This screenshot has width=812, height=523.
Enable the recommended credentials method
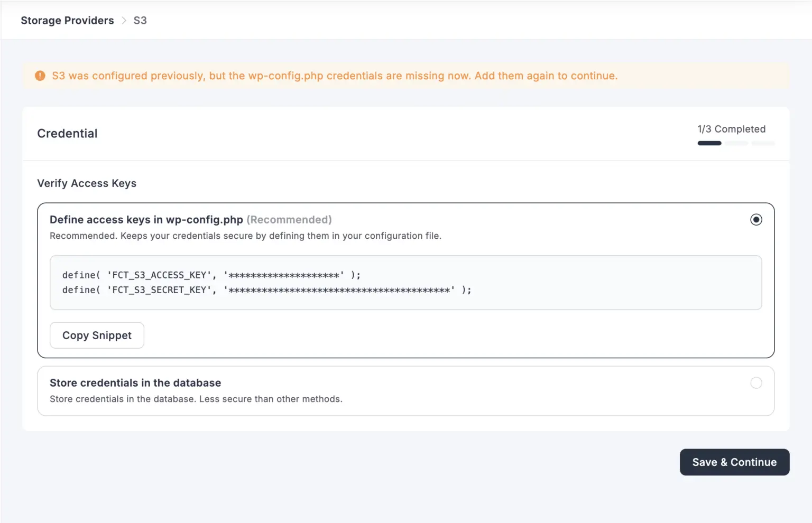click(756, 219)
